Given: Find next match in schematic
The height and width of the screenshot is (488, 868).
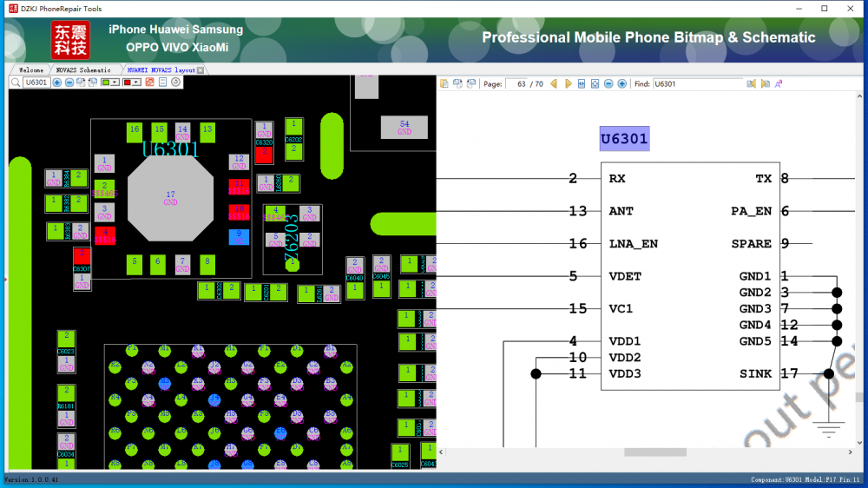Looking at the screenshot, I should 765,83.
